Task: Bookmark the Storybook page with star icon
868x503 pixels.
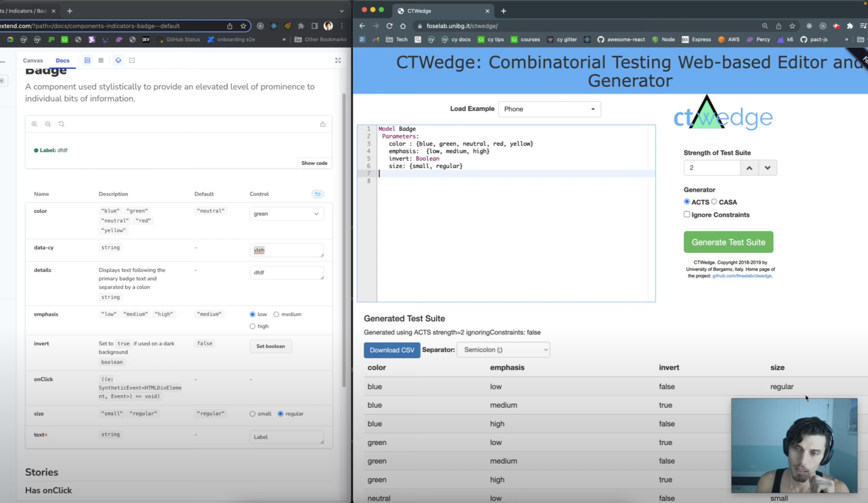Action: (x=243, y=26)
